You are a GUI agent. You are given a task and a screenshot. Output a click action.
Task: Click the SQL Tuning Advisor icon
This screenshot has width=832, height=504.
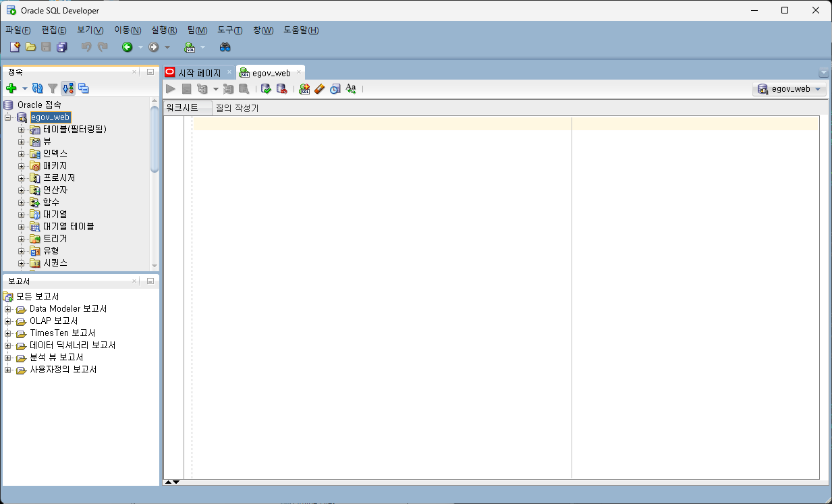pyautogui.click(x=244, y=89)
